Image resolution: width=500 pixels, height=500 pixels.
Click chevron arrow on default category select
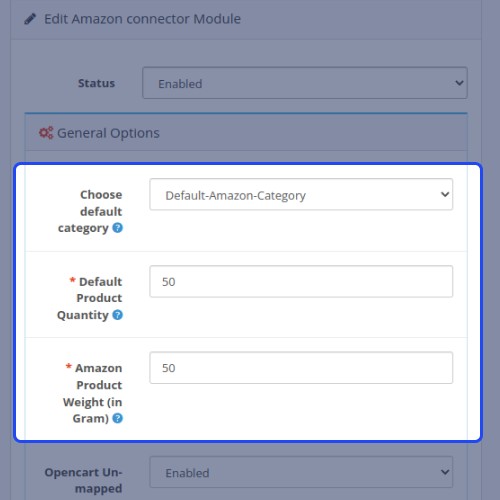(445, 194)
